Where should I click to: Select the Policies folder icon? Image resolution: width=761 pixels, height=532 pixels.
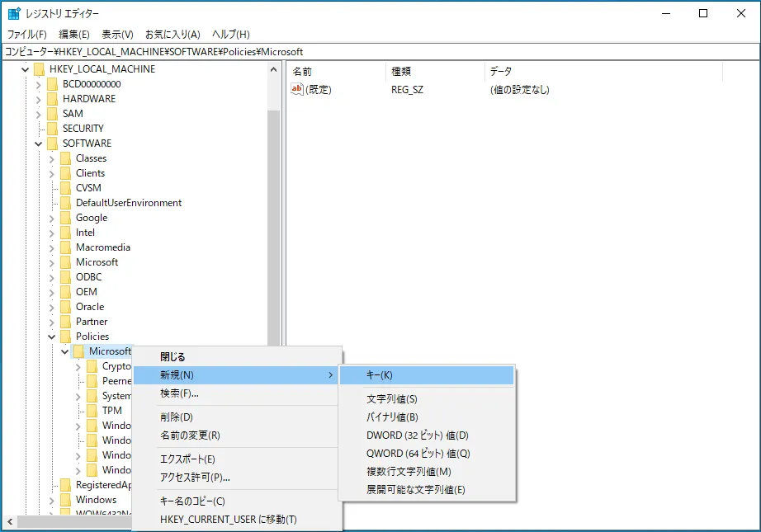[x=65, y=337]
